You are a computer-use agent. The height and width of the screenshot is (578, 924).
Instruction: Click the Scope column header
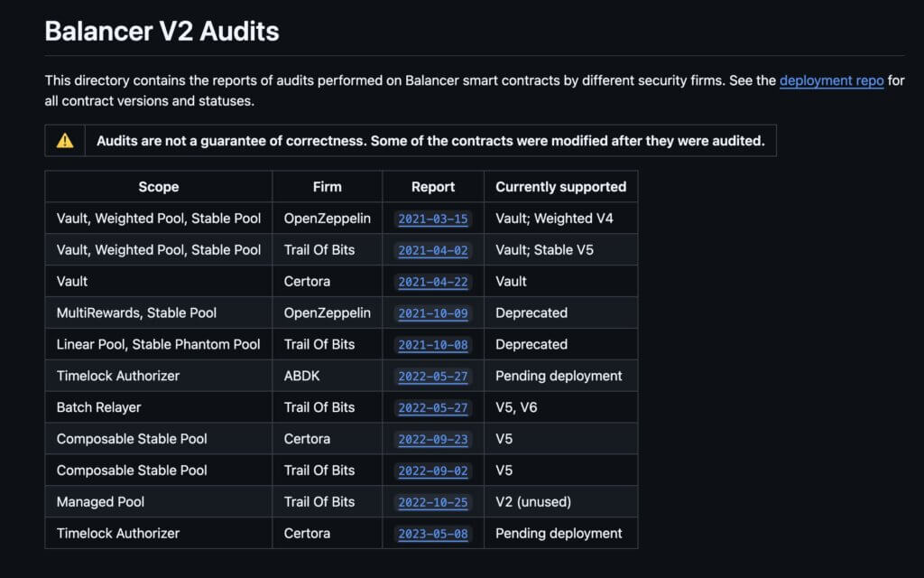click(x=158, y=186)
